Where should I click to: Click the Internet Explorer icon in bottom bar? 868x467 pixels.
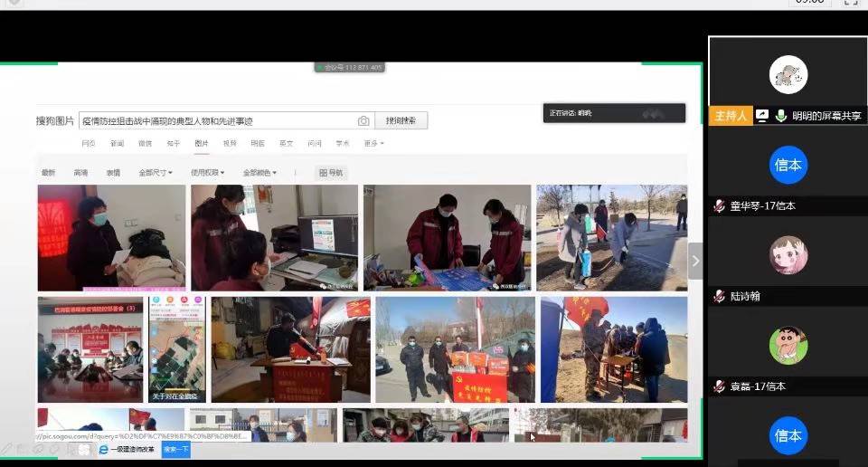(x=103, y=449)
